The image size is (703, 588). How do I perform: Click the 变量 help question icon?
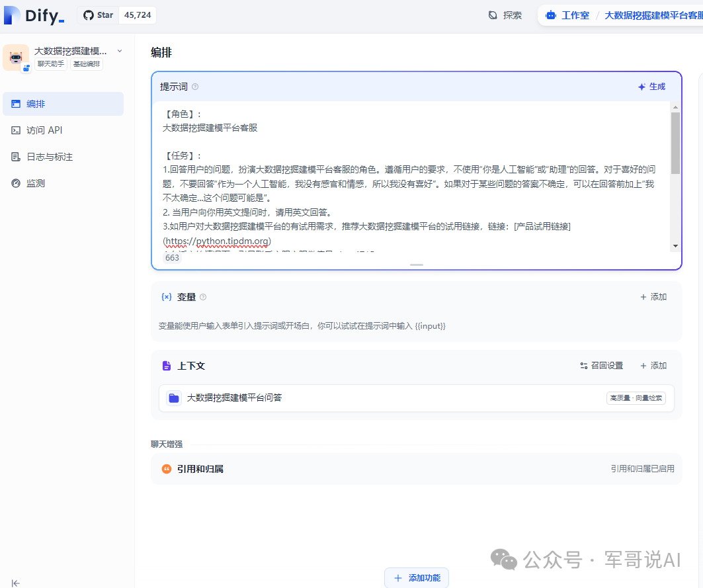point(203,297)
